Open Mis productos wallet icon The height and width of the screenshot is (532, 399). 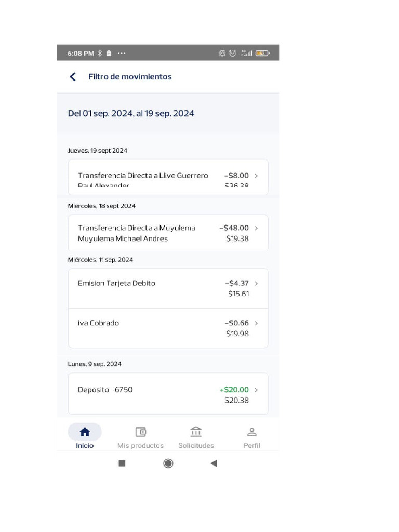[140, 432]
